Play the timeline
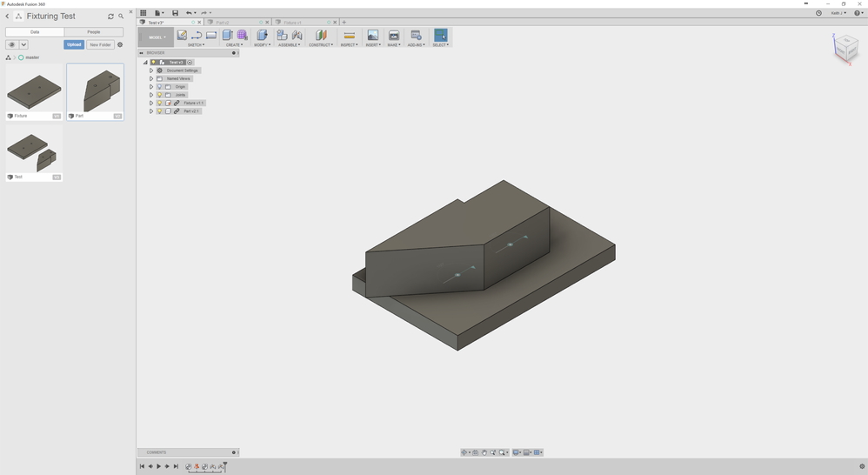The image size is (868, 475). 159,466
